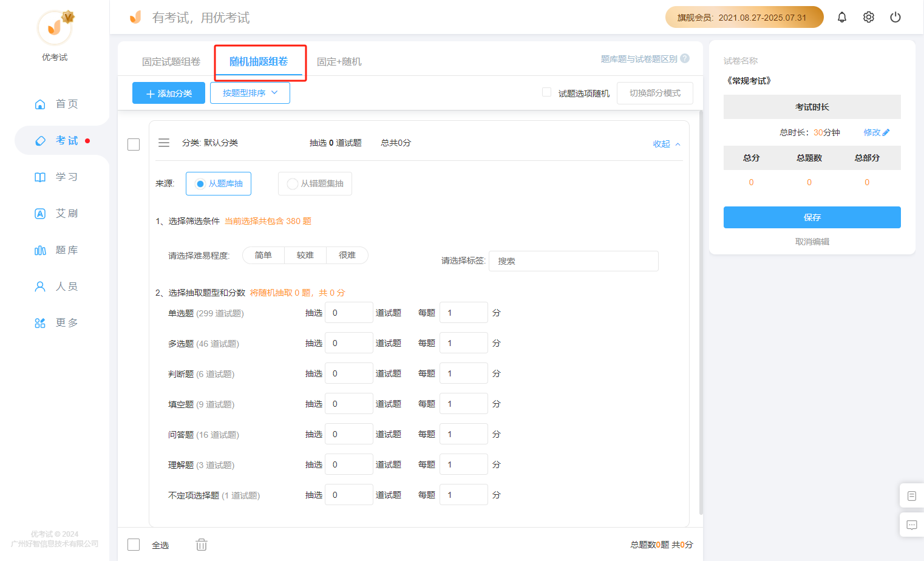This screenshot has height=561, width=924.
Task: Open the notifications bell icon
Action: (841, 17)
